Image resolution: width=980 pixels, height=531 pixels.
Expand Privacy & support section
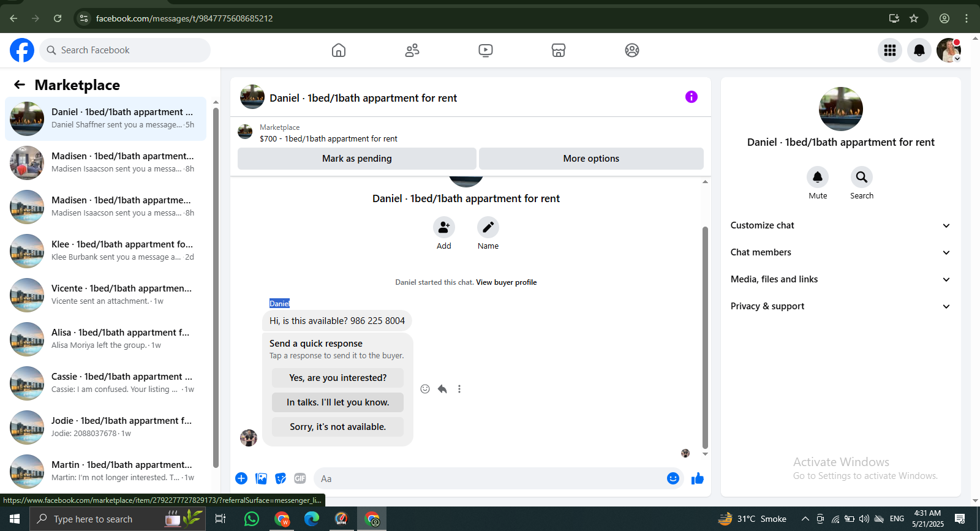[x=840, y=306]
